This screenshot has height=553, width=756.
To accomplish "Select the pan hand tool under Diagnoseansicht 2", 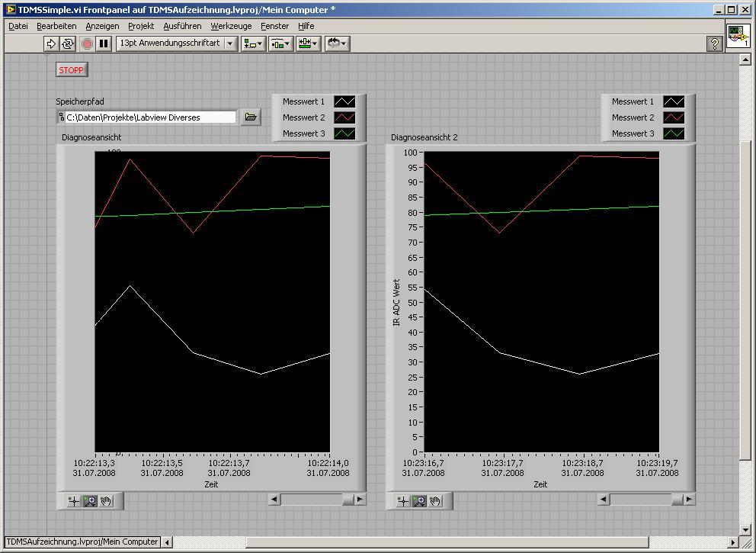I will 435,501.
